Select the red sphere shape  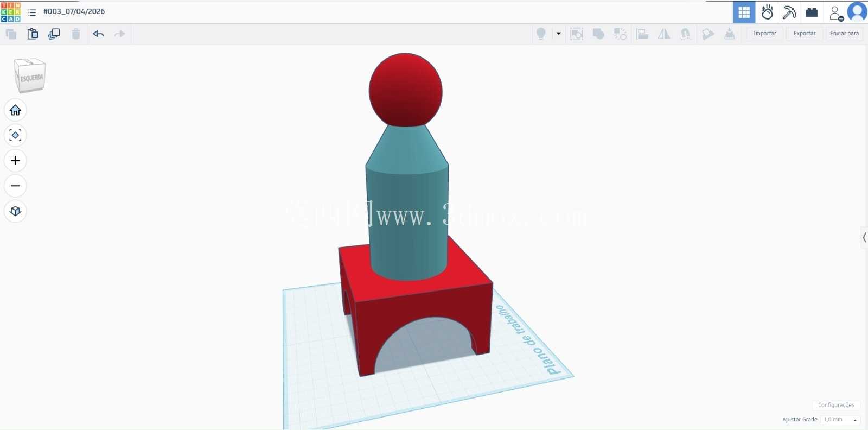point(405,90)
